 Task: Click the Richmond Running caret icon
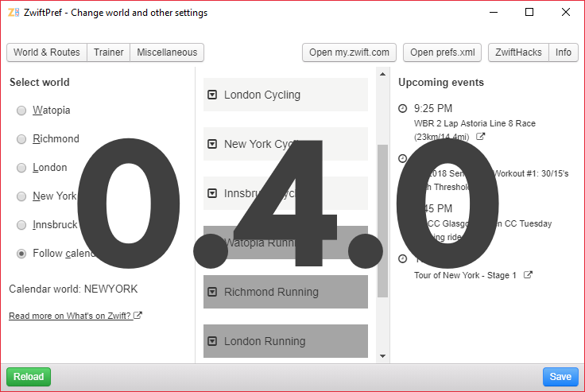pos(212,292)
